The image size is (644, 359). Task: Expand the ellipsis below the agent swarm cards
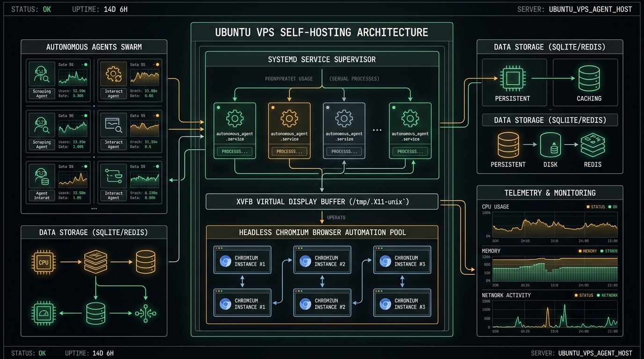point(94,208)
